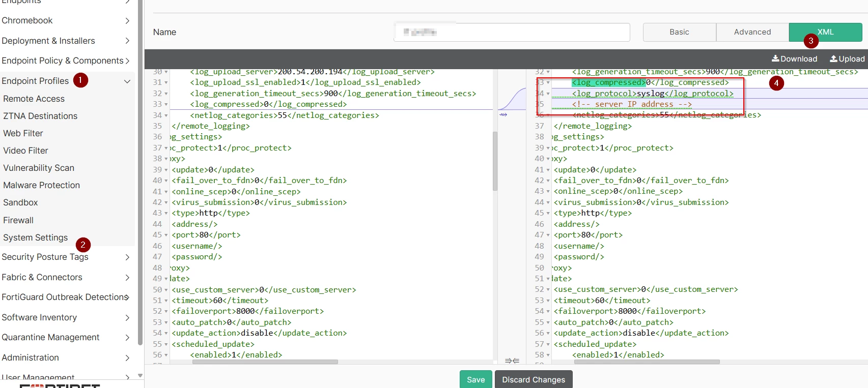This screenshot has height=388, width=868.
Task: Click timeout 60 line in right pane
Action: (x=602, y=301)
